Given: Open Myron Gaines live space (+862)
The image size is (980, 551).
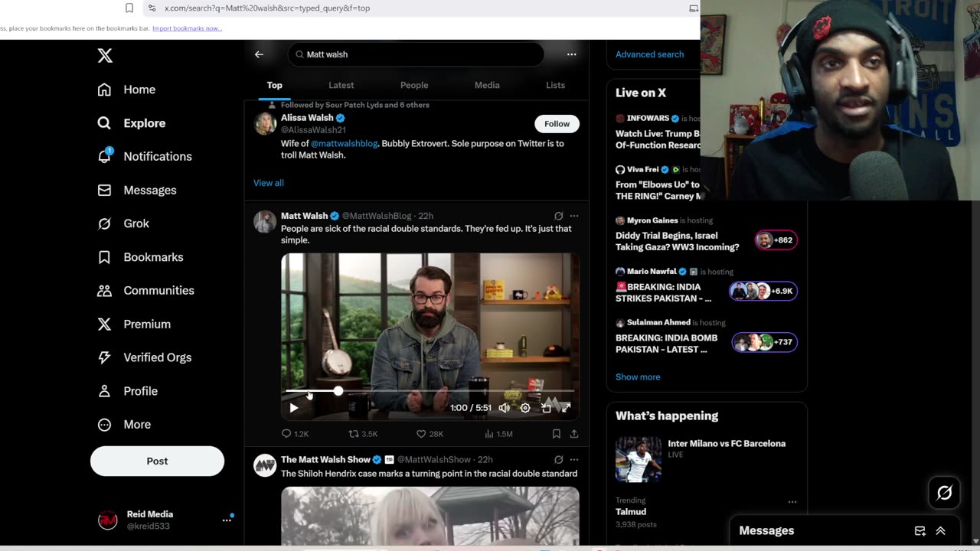Looking at the screenshot, I should click(x=707, y=234).
